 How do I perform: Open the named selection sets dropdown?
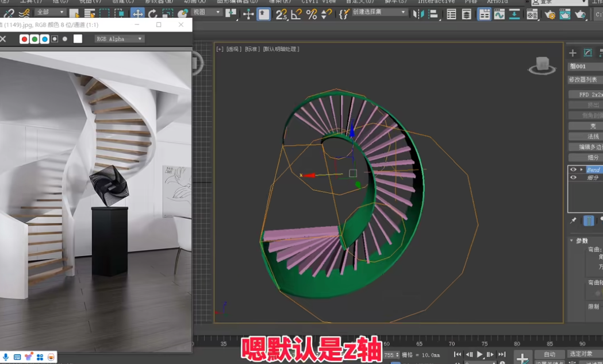click(x=379, y=12)
